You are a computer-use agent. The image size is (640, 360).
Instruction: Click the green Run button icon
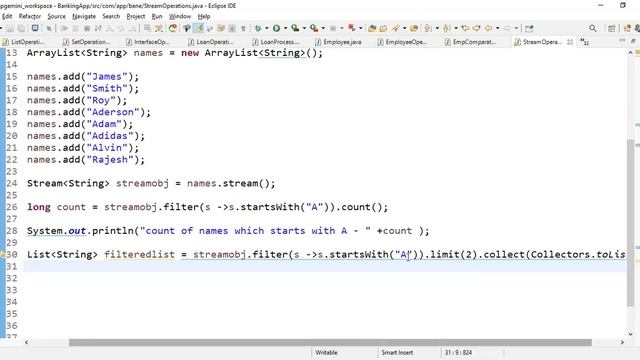pyautogui.click(x=276, y=28)
